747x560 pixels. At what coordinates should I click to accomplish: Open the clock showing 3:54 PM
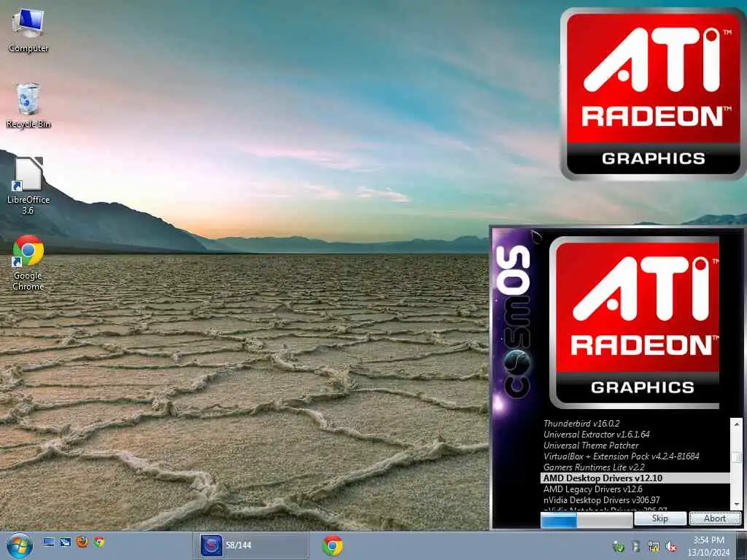pyautogui.click(x=708, y=545)
